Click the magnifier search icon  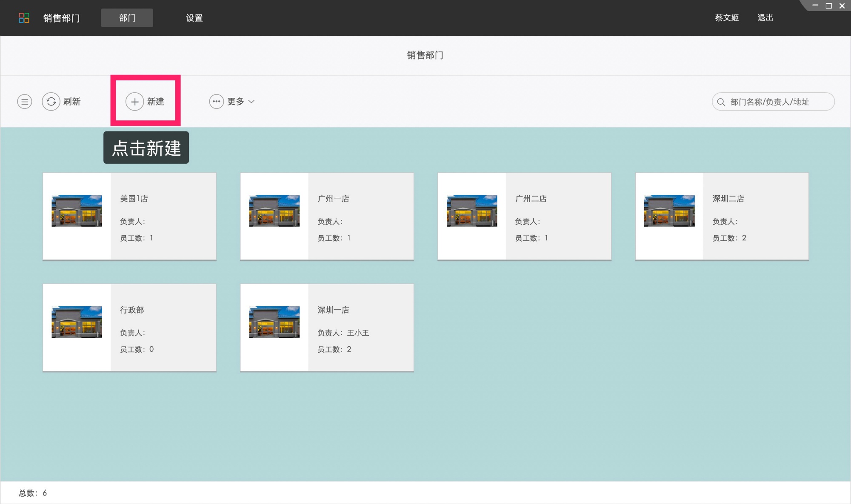(x=721, y=102)
